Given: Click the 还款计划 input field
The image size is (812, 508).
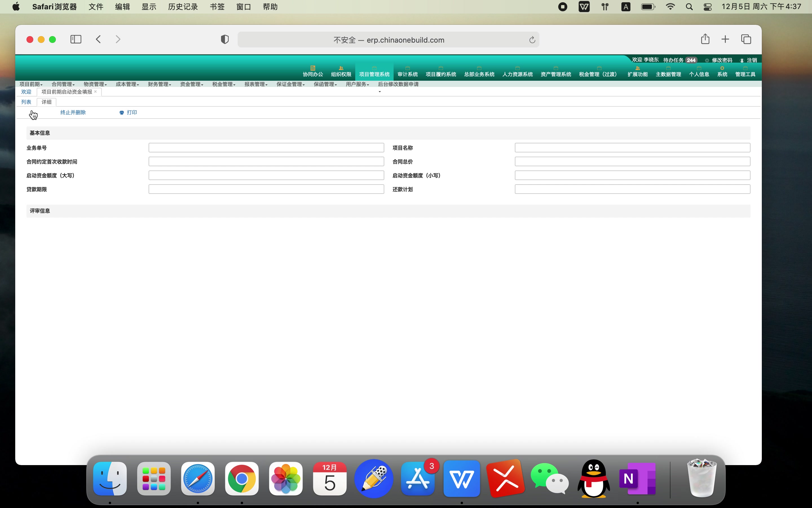Looking at the screenshot, I should tap(632, 189).
